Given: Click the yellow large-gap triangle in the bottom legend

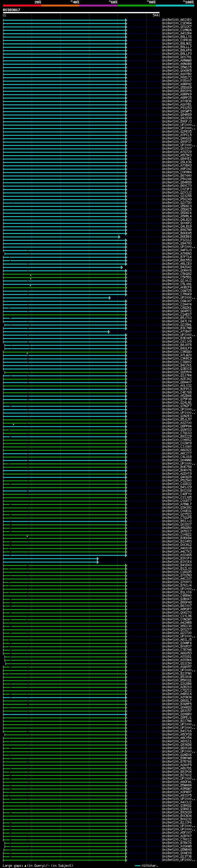Looking at the screenshot, I should point(25,865).
